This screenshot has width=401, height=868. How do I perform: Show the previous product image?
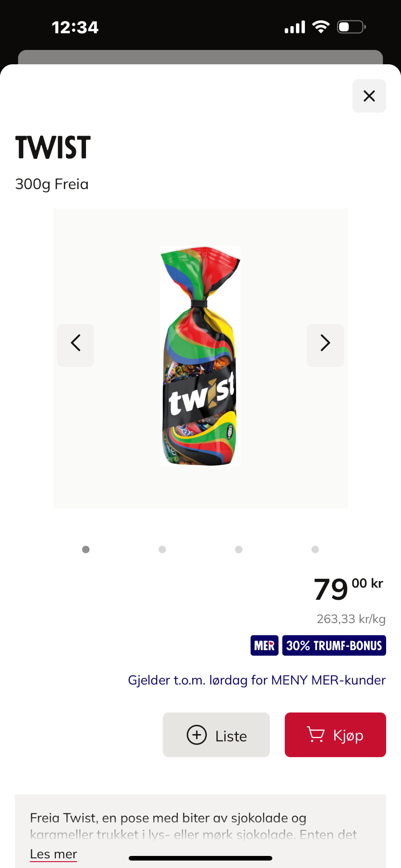click(76, 345)
